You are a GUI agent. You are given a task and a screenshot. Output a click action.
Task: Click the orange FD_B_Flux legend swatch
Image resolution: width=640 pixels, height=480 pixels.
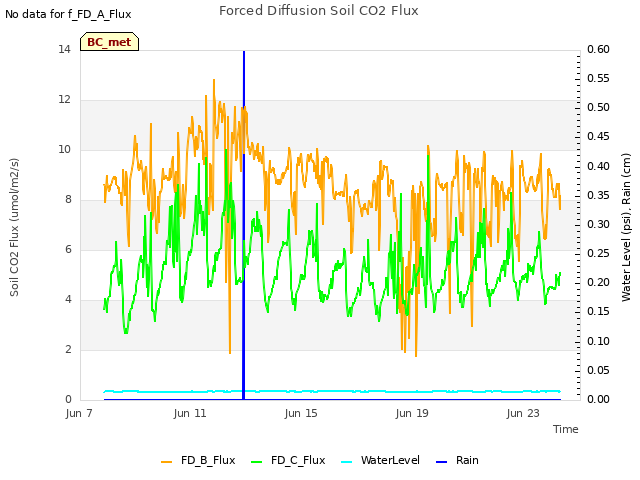167,462
